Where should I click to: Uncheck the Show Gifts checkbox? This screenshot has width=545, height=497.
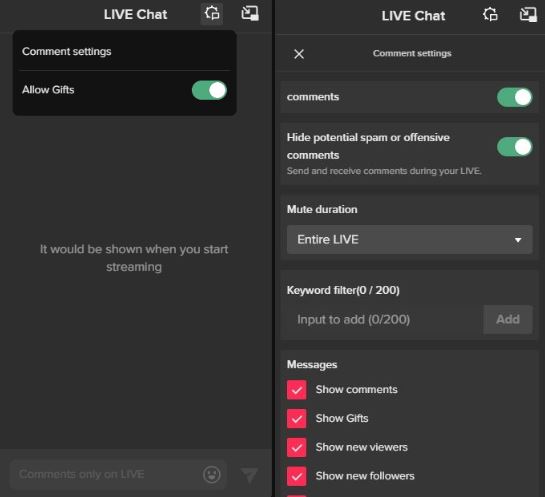point(296,418)
